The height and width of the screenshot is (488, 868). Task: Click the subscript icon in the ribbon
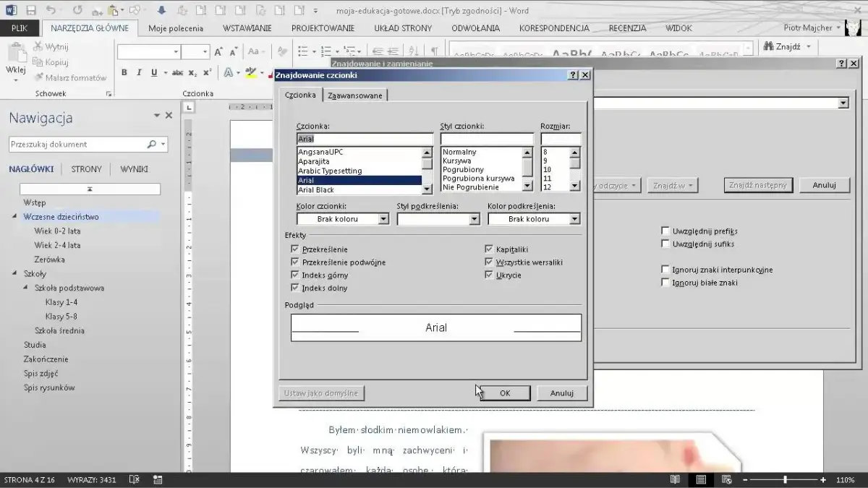[x=192, y=72]
